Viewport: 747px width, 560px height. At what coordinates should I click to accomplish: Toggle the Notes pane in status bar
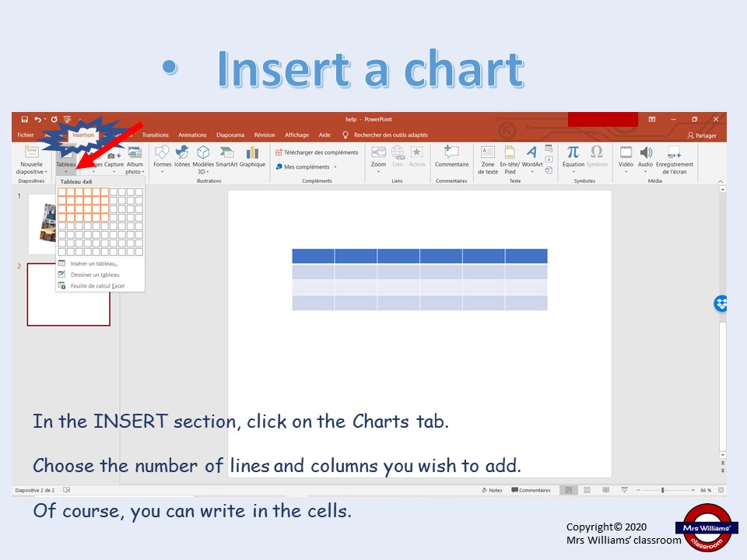492,490
